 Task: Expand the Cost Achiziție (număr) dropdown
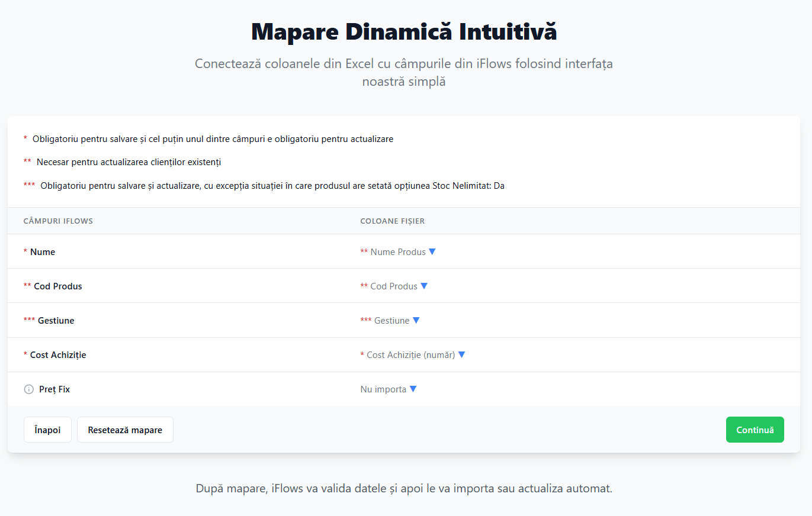tap(413, 355)
